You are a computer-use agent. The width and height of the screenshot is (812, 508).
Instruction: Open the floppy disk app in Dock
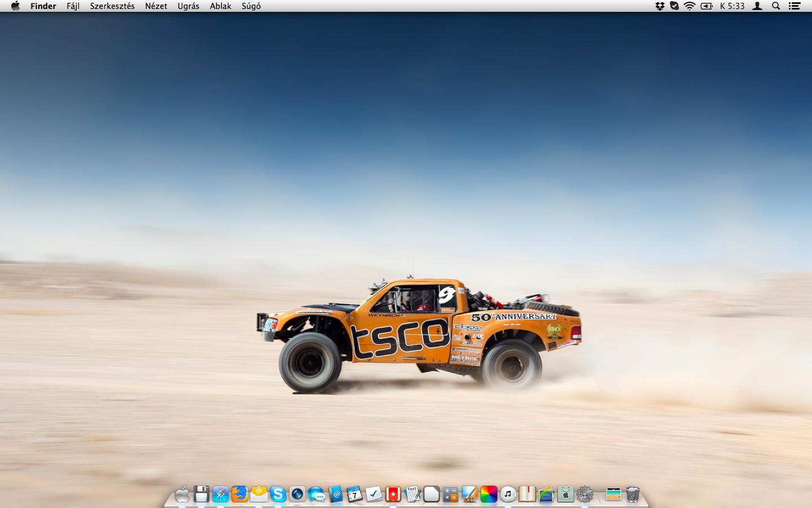point(201,494)
